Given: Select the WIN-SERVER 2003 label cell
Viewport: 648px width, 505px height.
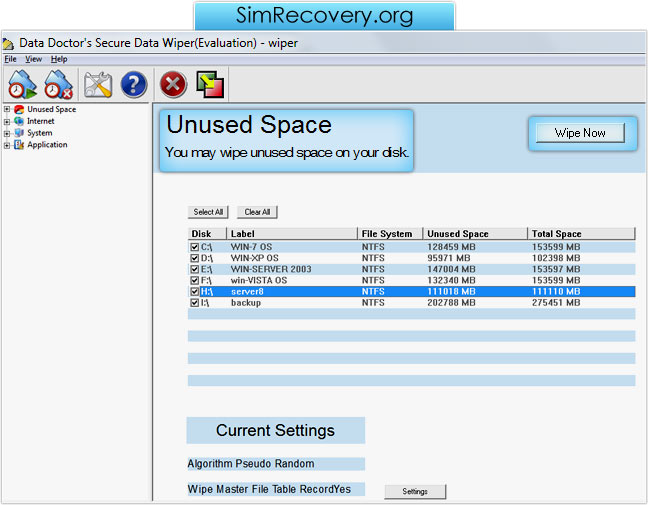Looking at the screenshot, I should tap(271, 269).
